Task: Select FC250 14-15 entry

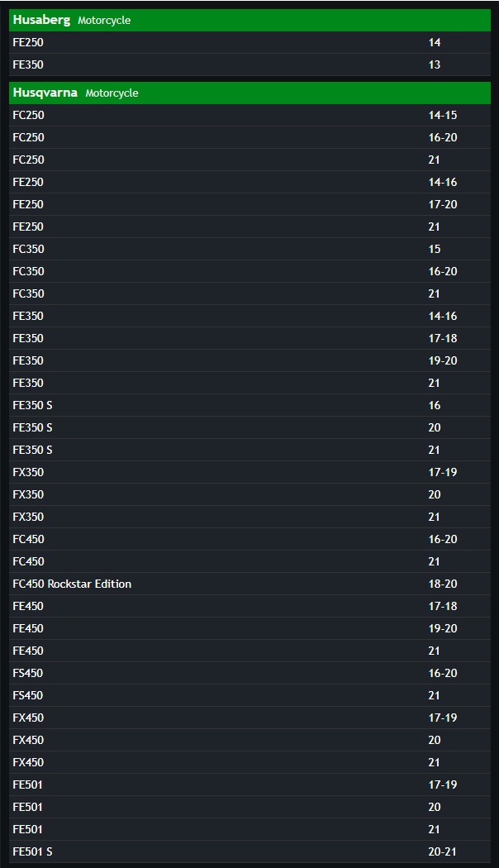Action: tap(249, 115)
